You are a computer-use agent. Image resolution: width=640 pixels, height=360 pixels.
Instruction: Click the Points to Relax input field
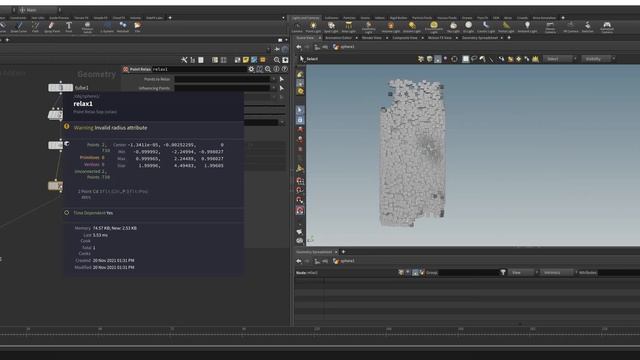pyautogui.click(x=222, y=79)
